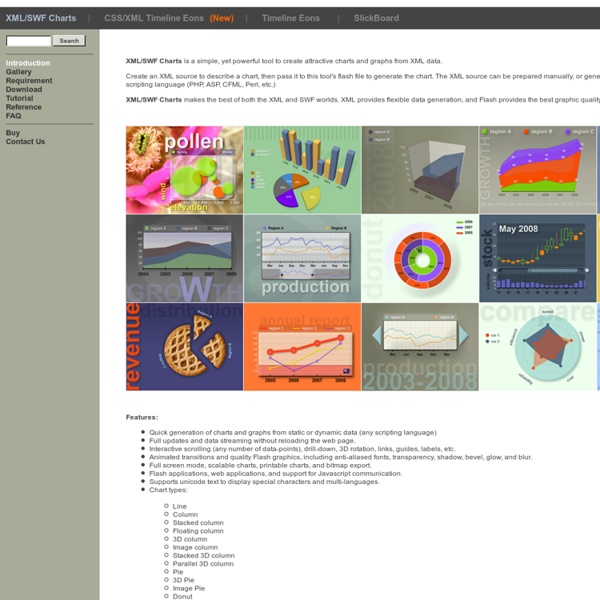Open the 3D column and pie chart thumbnail
The width and height of the screenshot is (600, 600).
pyautogui.click(x=302, y=170)
